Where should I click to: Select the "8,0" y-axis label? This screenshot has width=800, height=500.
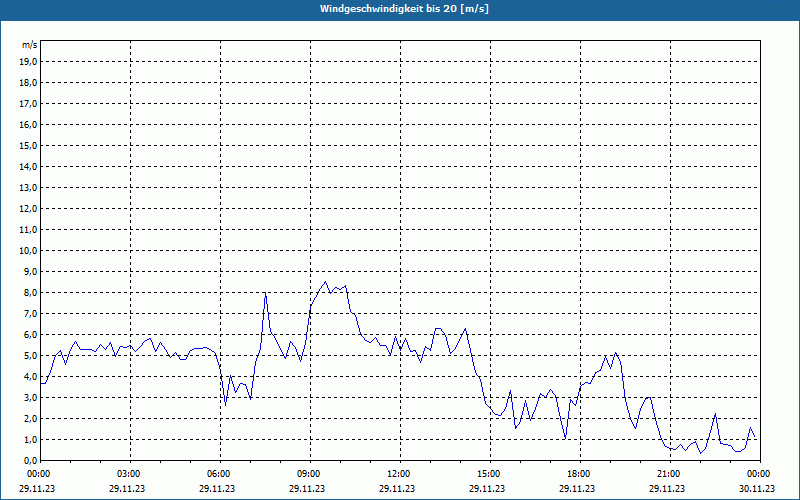31,292
